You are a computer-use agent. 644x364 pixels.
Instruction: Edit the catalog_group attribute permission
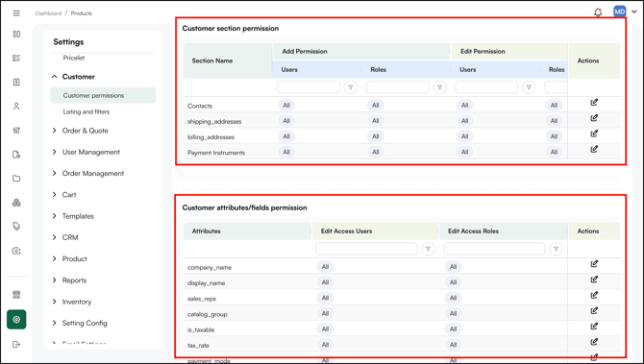pos(594,310)
